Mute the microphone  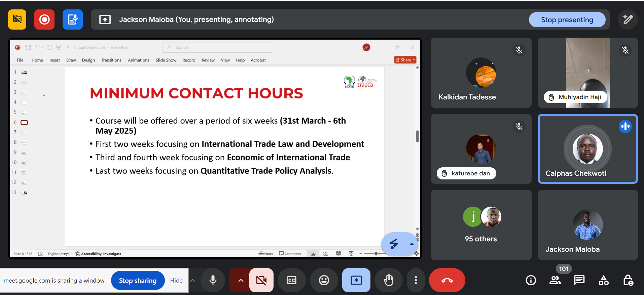(213, 280)
